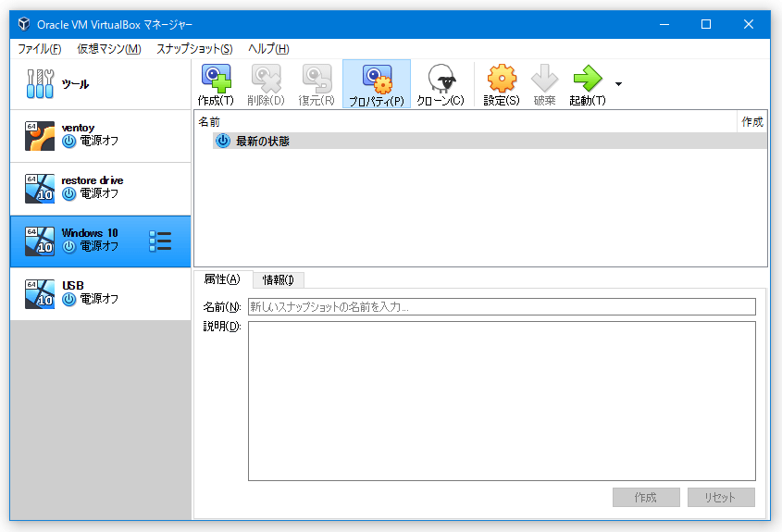Viewport: 782px width, 532px height.
Task: Click the 作成 column header in snapshot list
Action: [x=752, y=121]
